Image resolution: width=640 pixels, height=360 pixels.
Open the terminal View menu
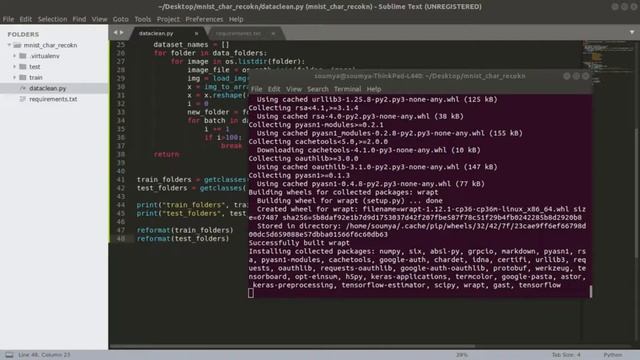(x=294, y=89)
